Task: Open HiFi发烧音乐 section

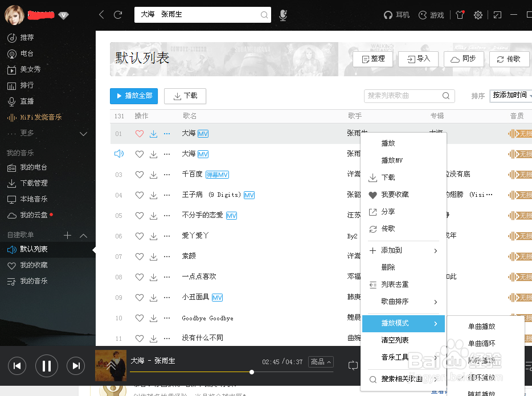Action: tap(34, 117)
